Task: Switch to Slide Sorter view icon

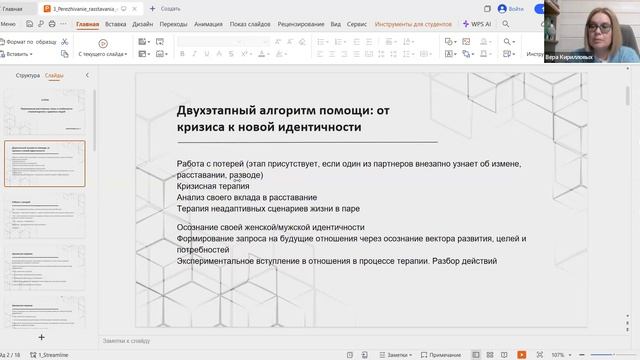Action: [x=490, y=355]
